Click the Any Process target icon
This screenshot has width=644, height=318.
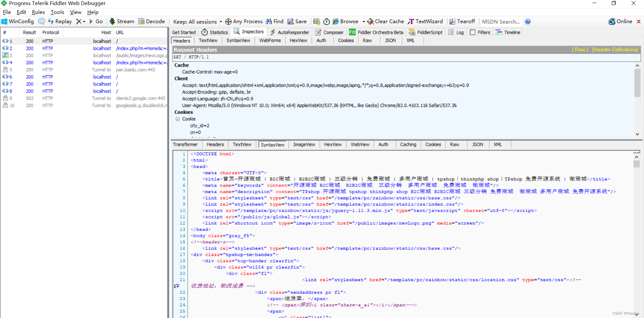coord(228,21)
